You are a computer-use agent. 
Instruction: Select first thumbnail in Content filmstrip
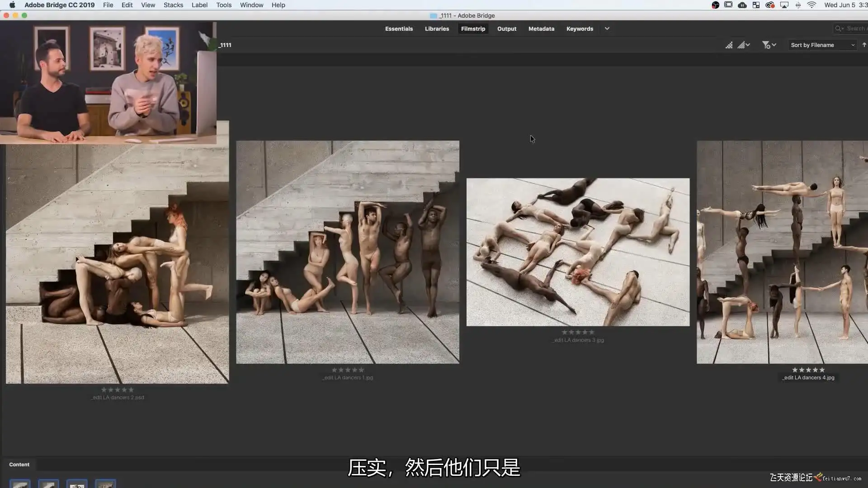click(20, 484)
